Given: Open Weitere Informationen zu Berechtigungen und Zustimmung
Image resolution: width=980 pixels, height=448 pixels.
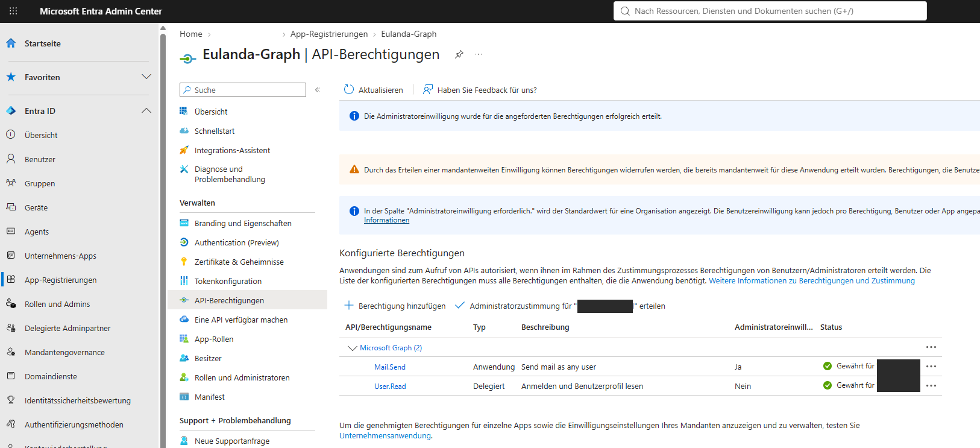Looking at the screenshot, I should (x=812, y=281).
